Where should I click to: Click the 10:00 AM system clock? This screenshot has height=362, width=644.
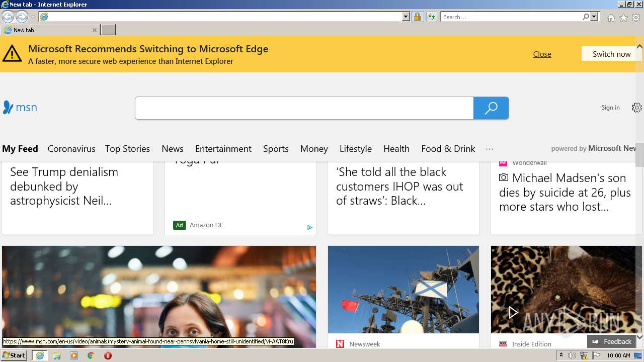pos(618,355)
